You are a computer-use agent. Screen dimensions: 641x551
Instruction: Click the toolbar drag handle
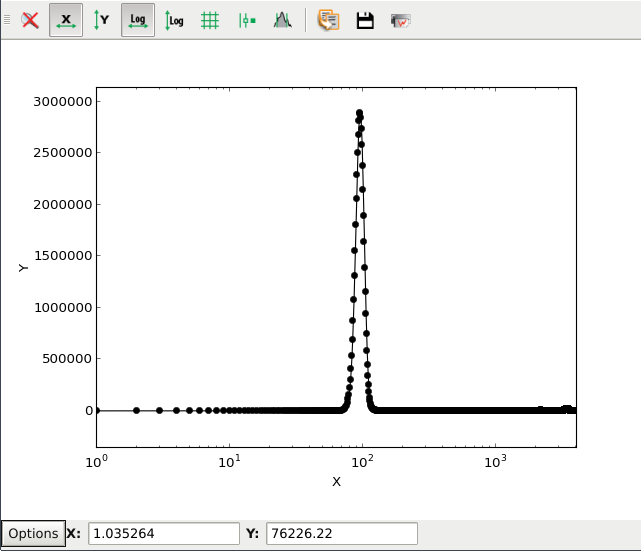click(x=8, y=20)
